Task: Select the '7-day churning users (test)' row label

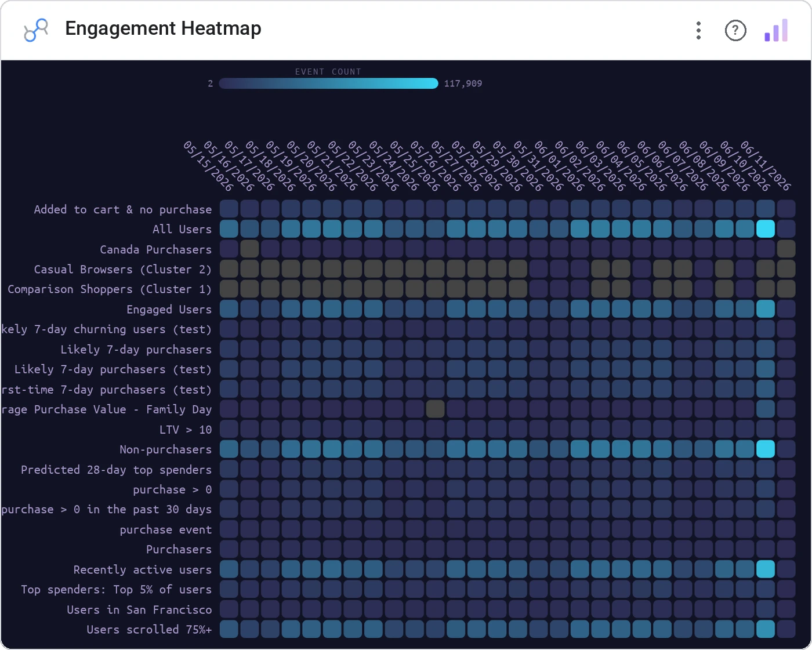Action: 107,329
